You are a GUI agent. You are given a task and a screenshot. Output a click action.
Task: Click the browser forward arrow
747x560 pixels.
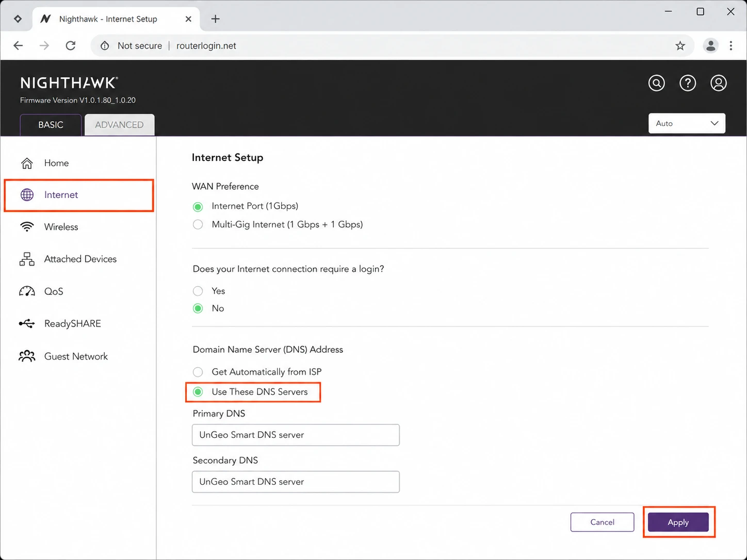point(44,45)
